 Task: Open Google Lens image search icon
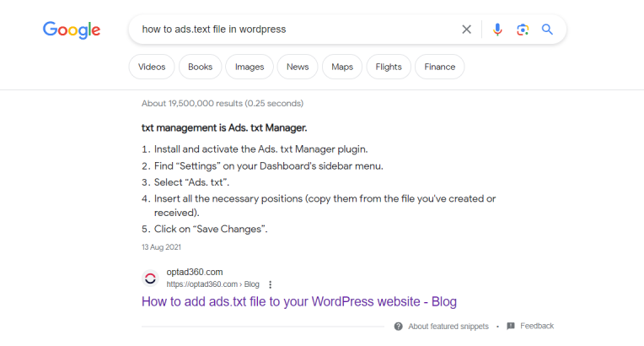click(x=523, y=30)
